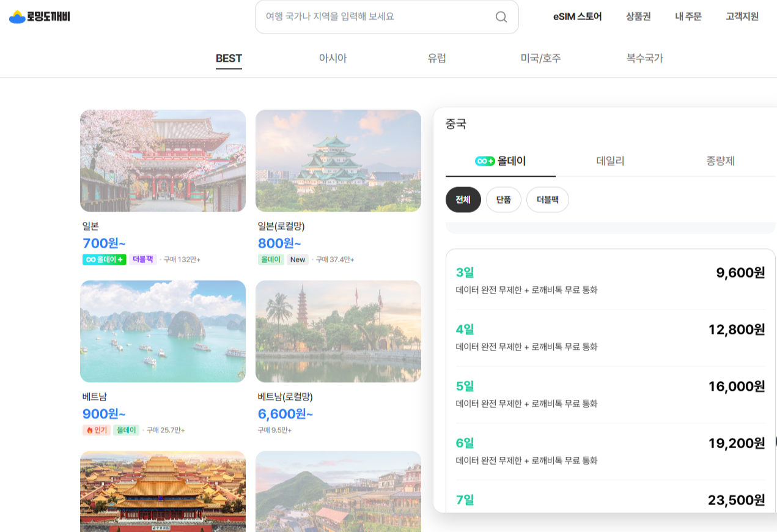Choose the 6일 plan option
The image size is (777, 532).
coord(611,451)
